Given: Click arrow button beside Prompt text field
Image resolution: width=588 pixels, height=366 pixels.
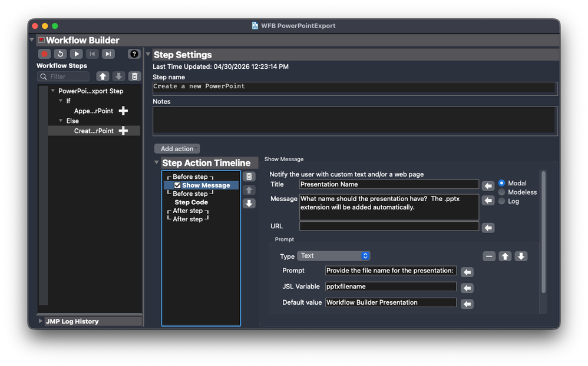Looking at the screenshot, I should (x=467, y=272).
